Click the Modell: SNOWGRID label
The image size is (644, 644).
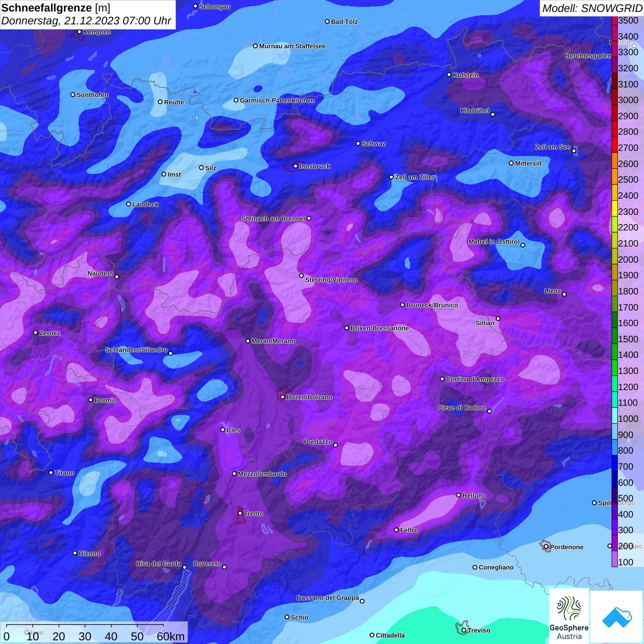(x=592, y=8)
